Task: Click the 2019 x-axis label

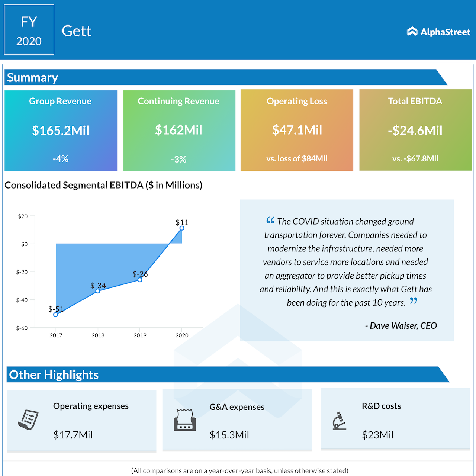Action: click(x=140, y=335)
